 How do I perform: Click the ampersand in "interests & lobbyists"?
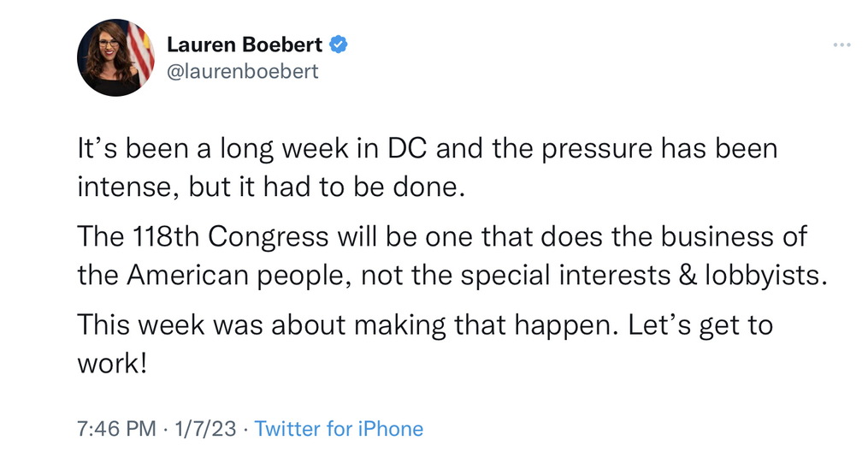point(687,275)
